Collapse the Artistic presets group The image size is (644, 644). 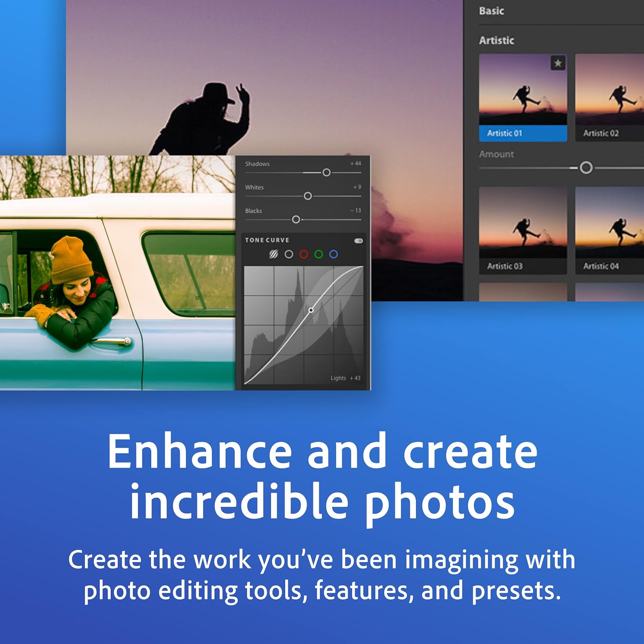pos(497,40)
